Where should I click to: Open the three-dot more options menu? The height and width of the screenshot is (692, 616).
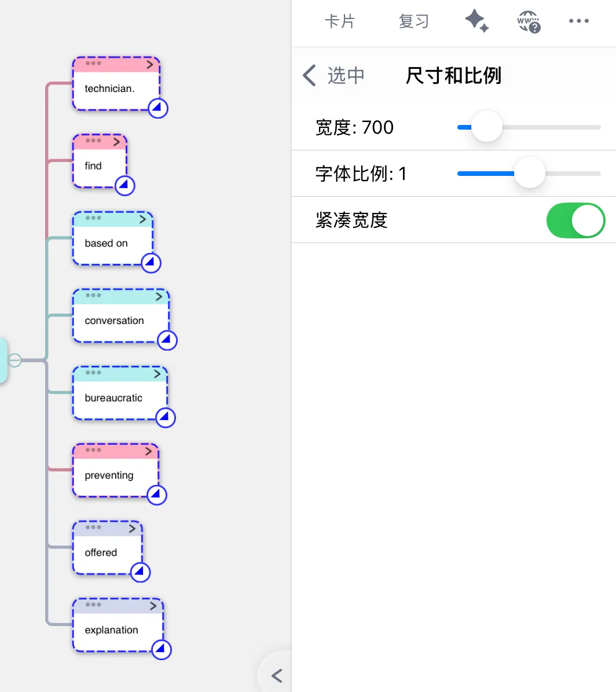click(578, 21)
